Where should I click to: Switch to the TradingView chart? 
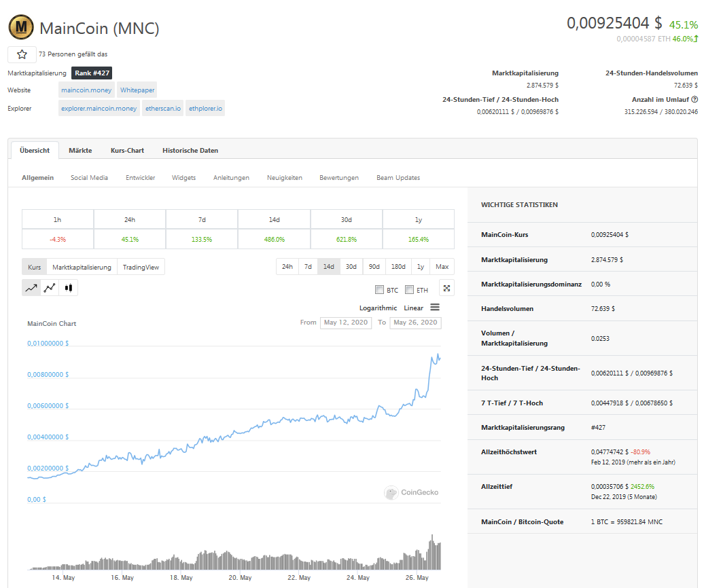pyautogui.click(x=141, y=267)
